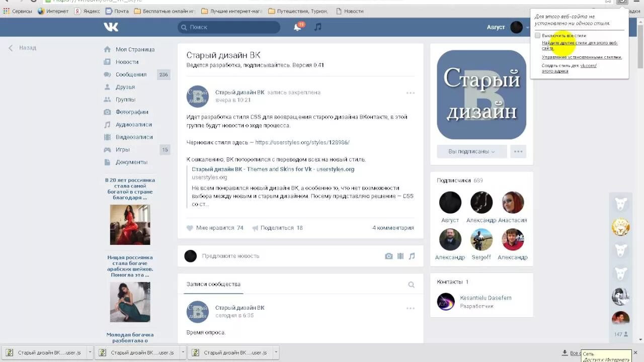Open ad Нищая россиянка стала богаче

click(130, 266)
